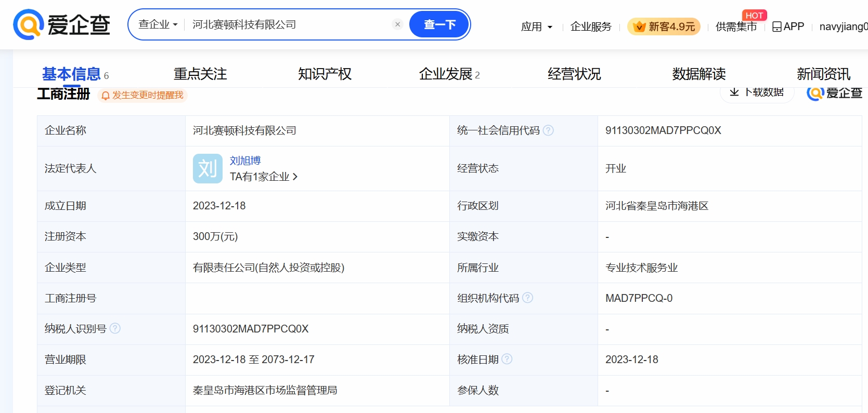Click the 刘 avatar thumbnail
This screenshot has height=413, width=868.
point(208,168)
